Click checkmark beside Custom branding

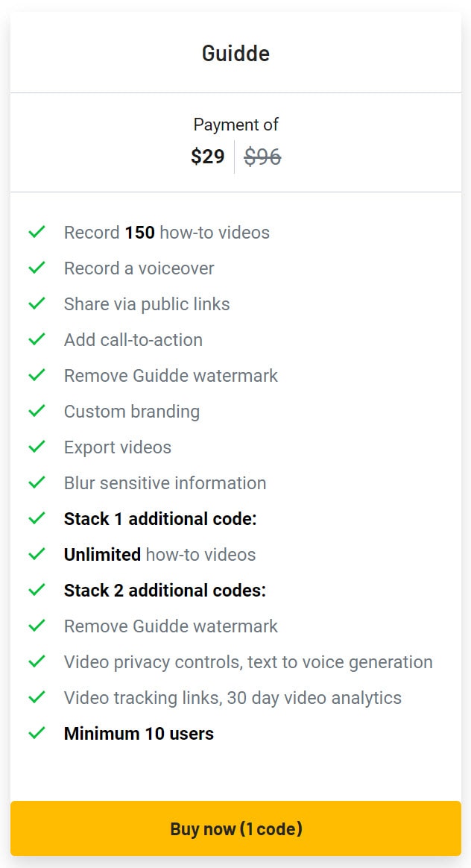[37, 412]
